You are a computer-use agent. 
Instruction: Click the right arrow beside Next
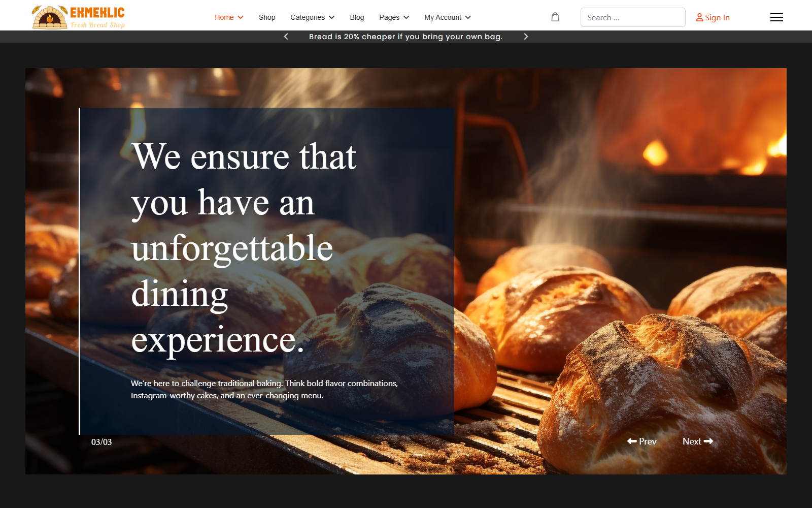pos(708,441)
